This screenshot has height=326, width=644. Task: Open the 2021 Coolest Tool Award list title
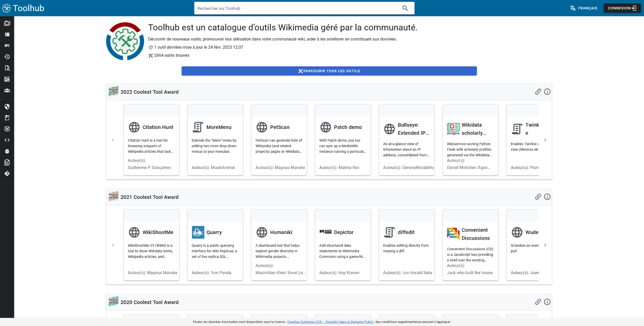pos(150,197)
